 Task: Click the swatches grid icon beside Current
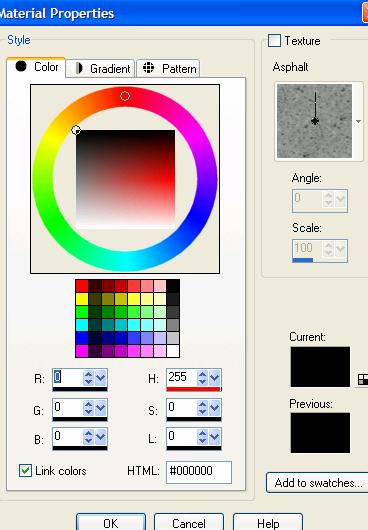pos(363,379)
